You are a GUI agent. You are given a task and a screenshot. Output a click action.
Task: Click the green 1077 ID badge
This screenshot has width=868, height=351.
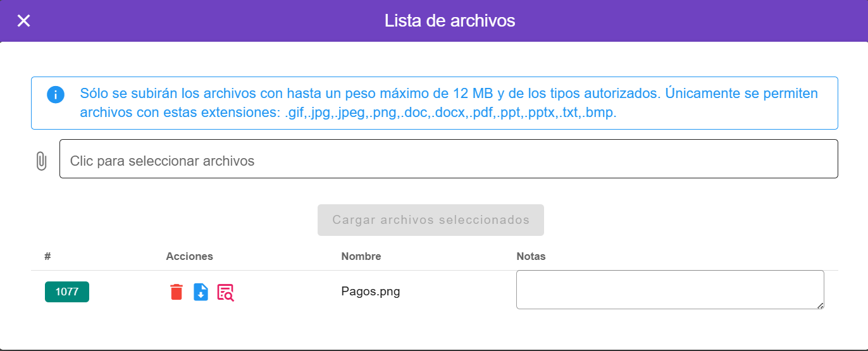click(67, 292)
